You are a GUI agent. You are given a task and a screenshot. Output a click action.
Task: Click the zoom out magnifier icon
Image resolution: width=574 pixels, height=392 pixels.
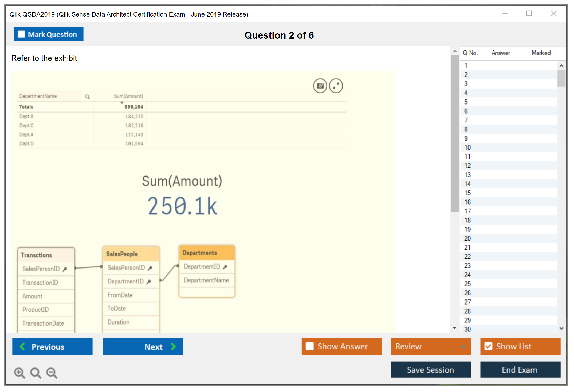point(52,373)
